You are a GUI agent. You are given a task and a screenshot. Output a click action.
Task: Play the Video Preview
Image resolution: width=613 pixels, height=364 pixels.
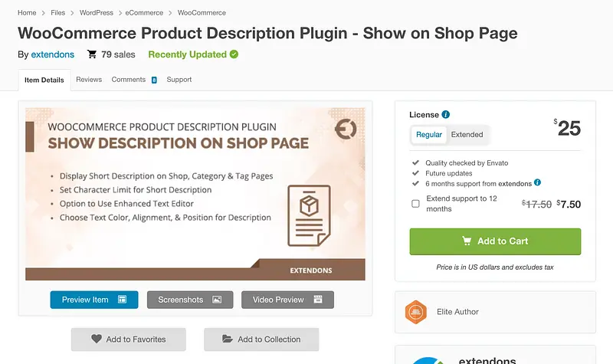(x=287, y=300)
